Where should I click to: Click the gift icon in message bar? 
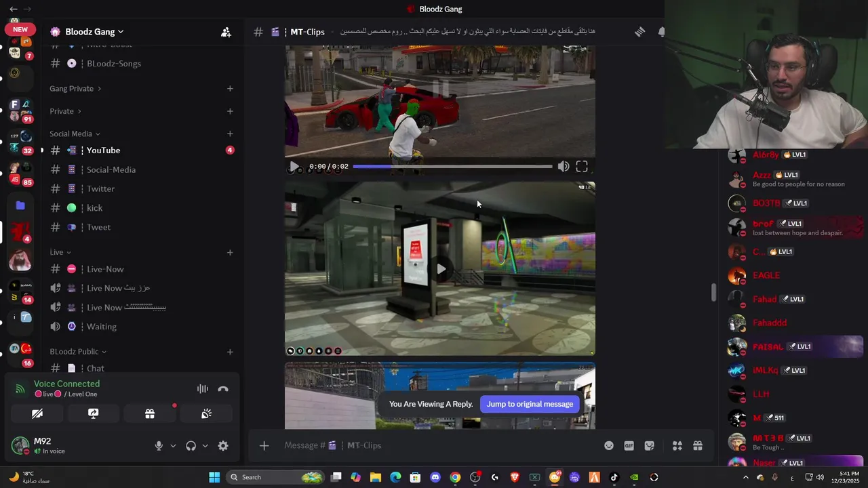point(697,445)
